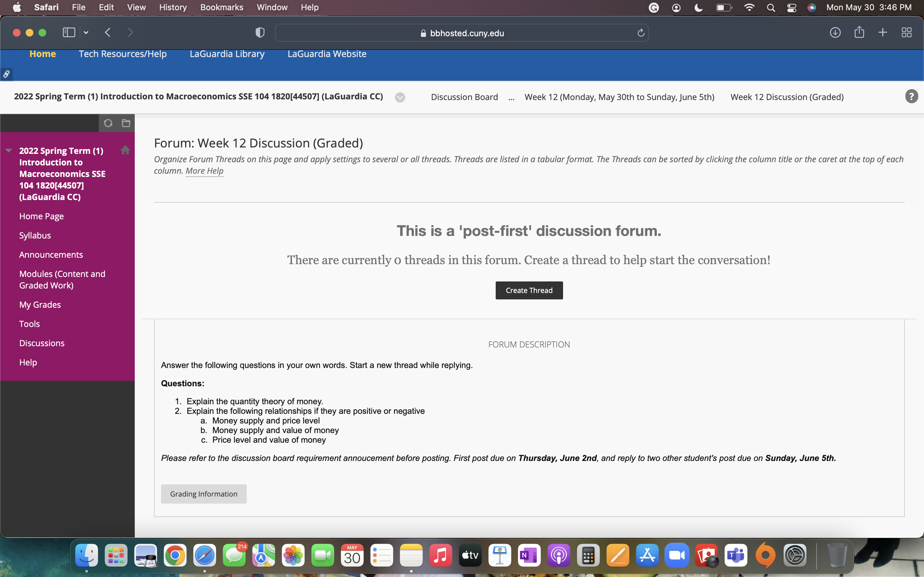This screenshot has height=577, width=924.
Task: Toggle the Safari sidebar icon
Action: click(69, 32)
